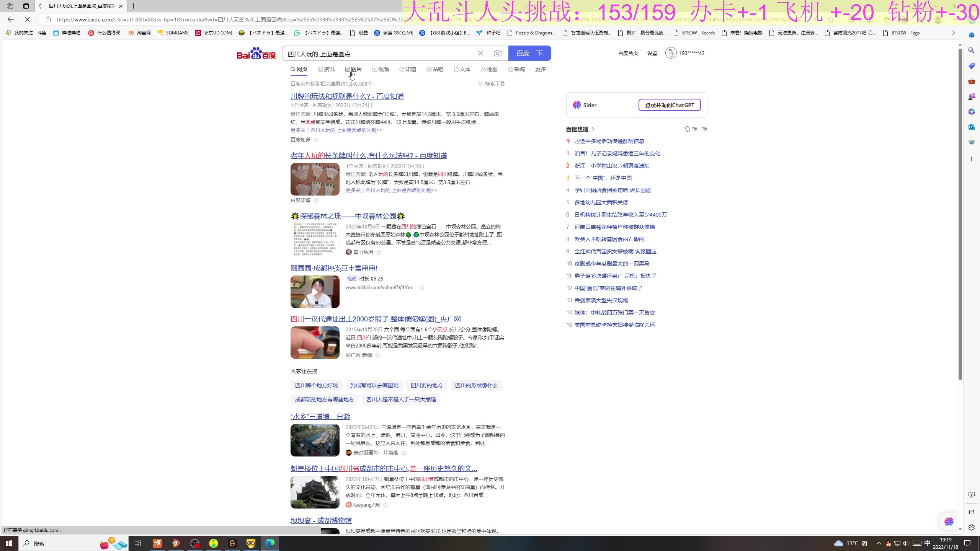Open the Outlook sidebar icon
The image size is (980, 551).
pos(971,127)
